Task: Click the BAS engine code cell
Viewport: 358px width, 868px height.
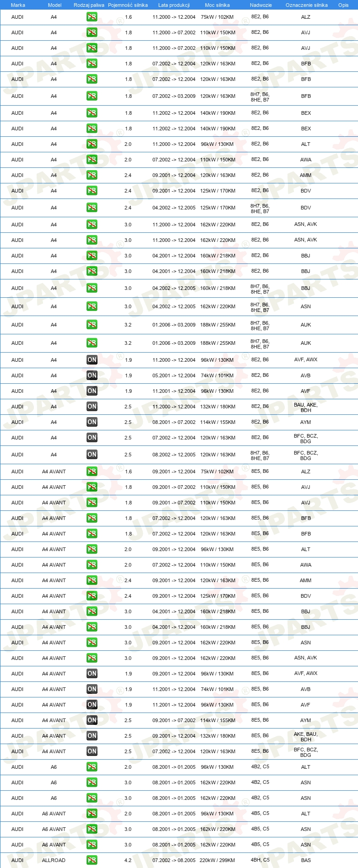Action: (x=306, y=860)
